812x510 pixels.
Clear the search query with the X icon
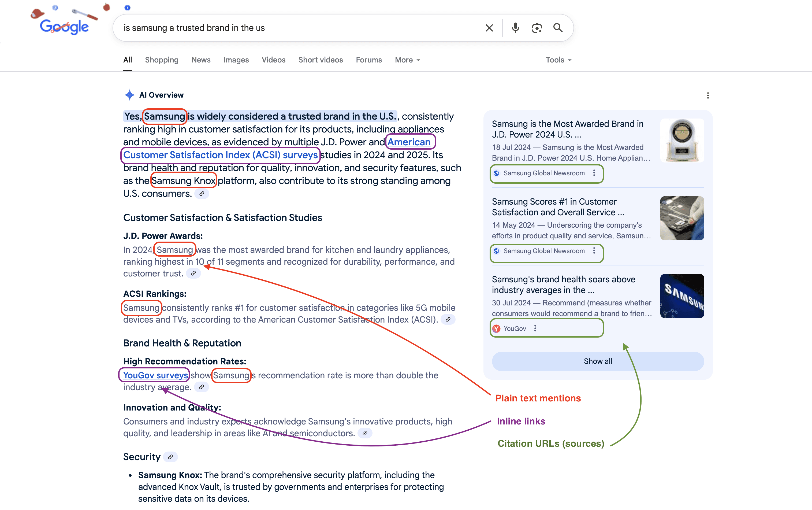coord(489,28)
